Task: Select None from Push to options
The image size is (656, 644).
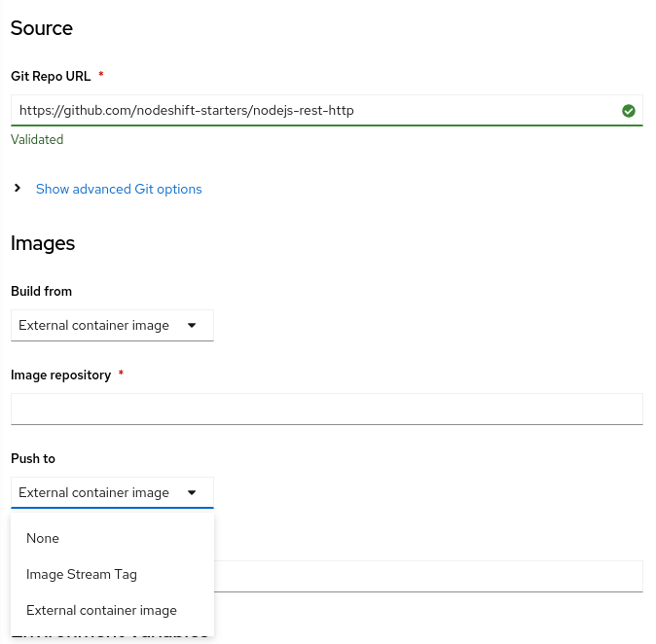Action: [112, 538]
